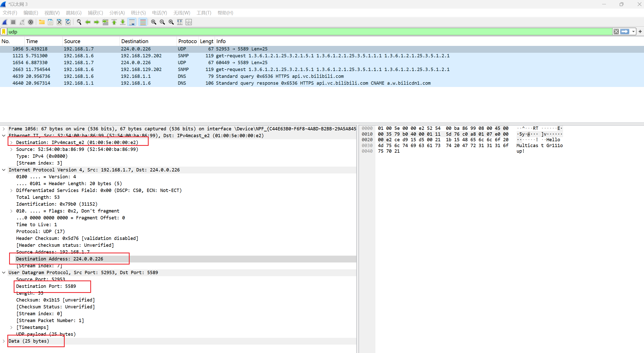Open capture options gear icon

(31, 22)
